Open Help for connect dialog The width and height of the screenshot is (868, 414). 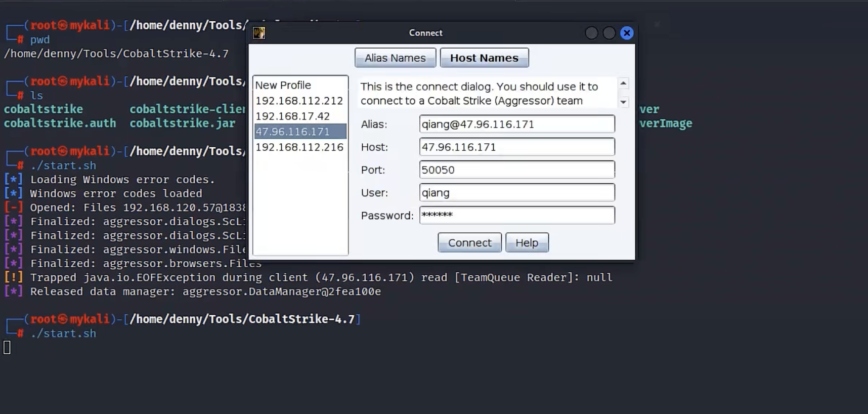pos(527,242)
